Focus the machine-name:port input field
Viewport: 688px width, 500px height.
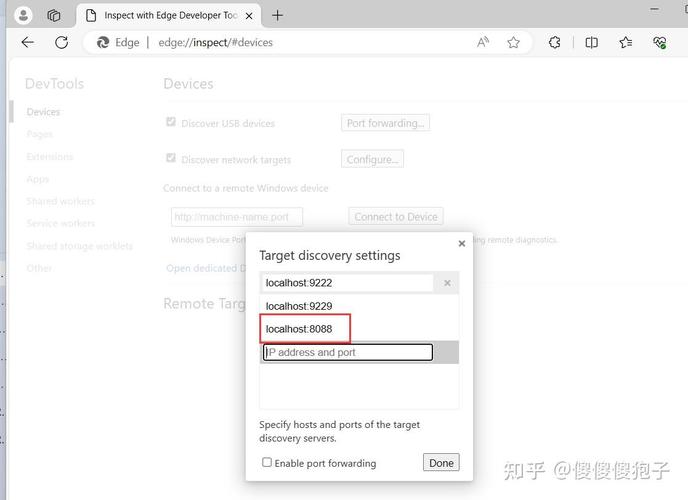point(237,217)
